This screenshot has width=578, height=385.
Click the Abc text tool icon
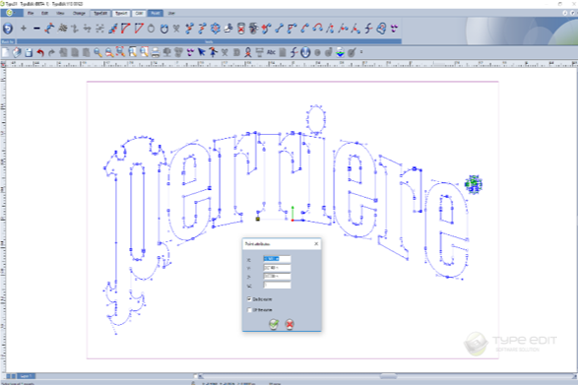tap(271, 52)
